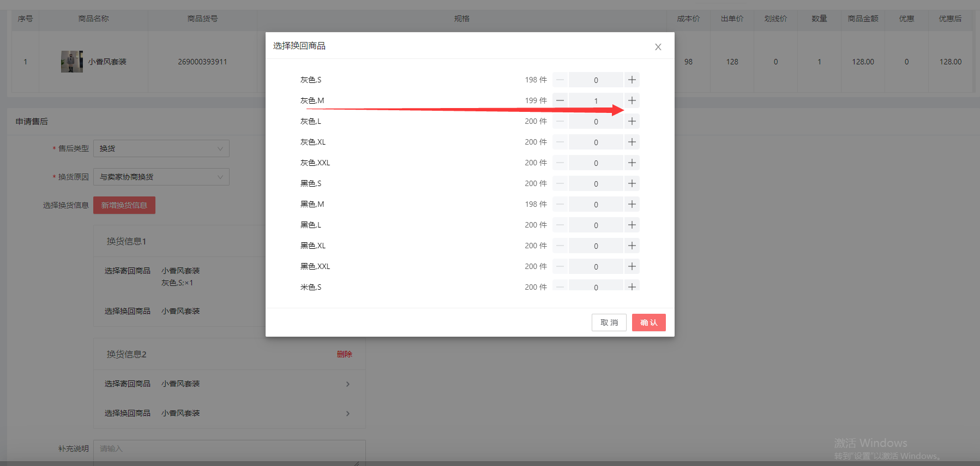Decrease quantity for 灰色,M
Image resolution: width=980 pixels, height=466 pixels.
point(560,100)
